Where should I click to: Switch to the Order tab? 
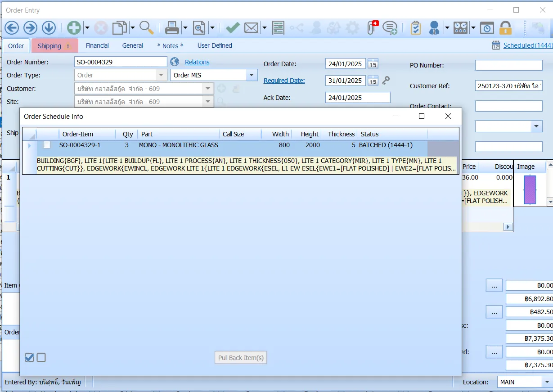point(16,45)
